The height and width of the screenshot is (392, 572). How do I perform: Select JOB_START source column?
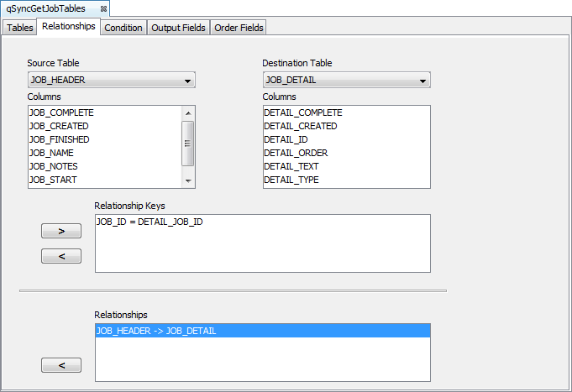click(54, 180)
